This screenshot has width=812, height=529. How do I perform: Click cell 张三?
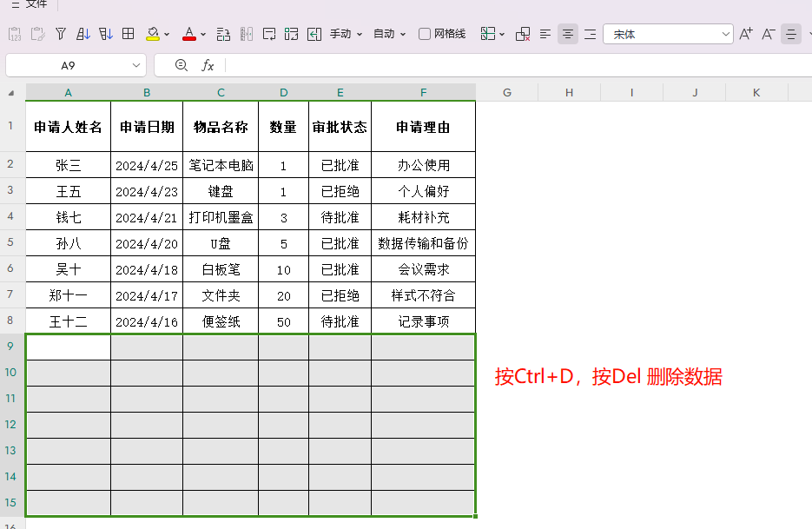69,165
